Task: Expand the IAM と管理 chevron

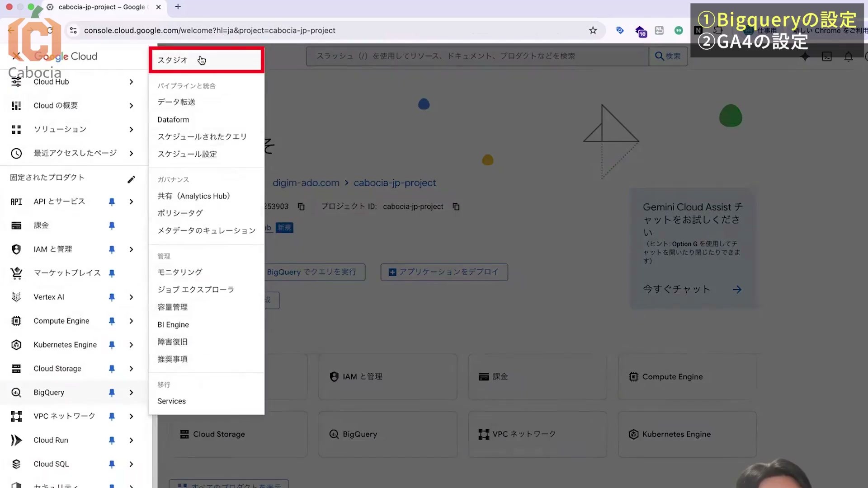Action: pos(131,249)
